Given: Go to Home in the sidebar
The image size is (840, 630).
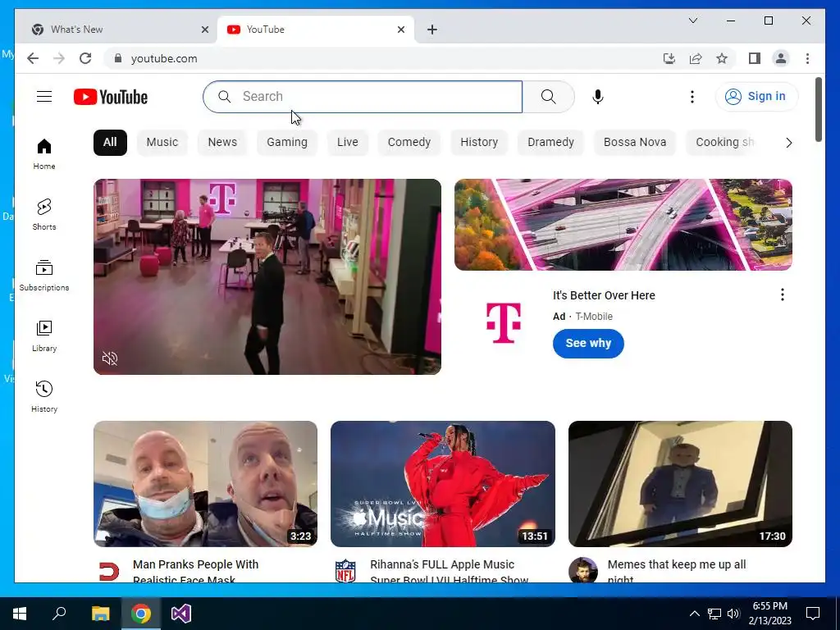Looking at the screenshot, I should coord(44,154).
